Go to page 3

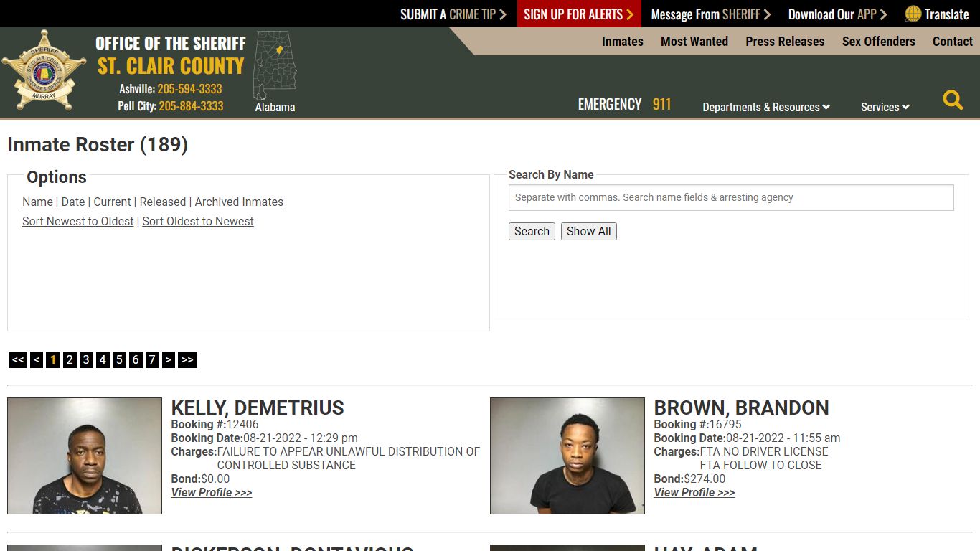click(86, 360)
